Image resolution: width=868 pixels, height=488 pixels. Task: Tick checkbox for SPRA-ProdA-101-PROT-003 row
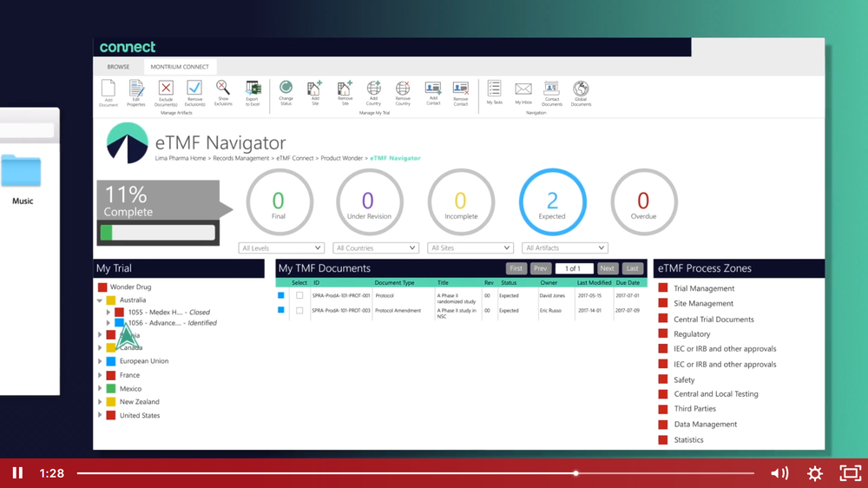pos(299,310)
